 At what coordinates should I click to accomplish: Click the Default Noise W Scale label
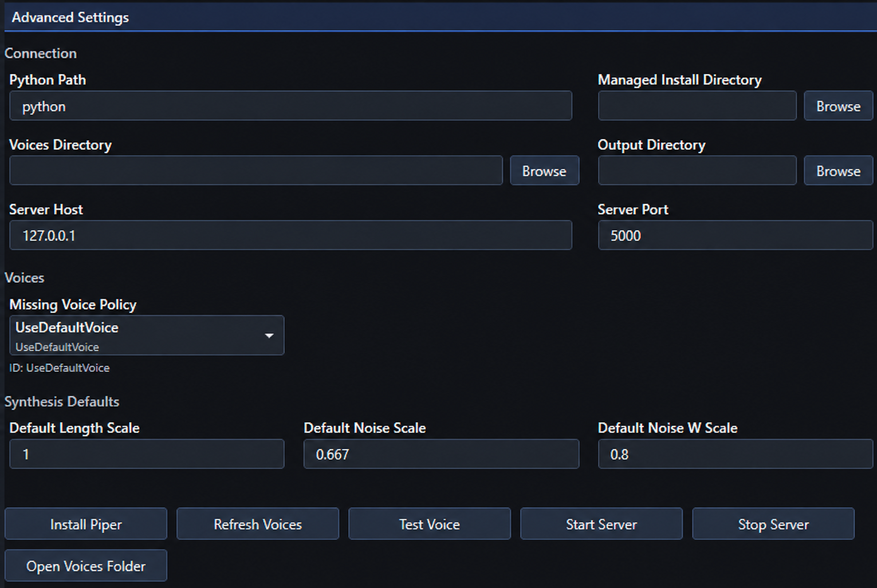click(667, 428)
